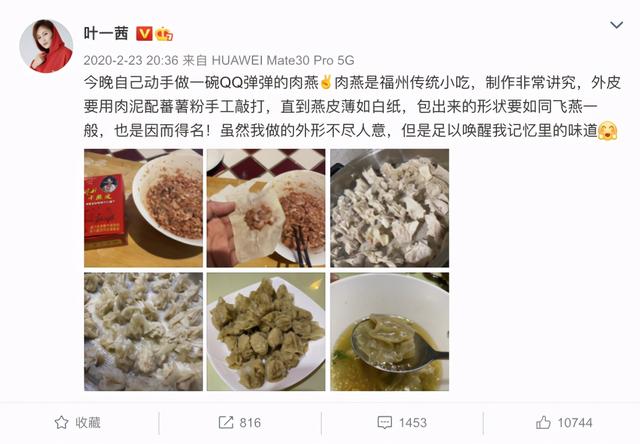Click the like count 10744
640x444 pixels.
click(575, 422)
